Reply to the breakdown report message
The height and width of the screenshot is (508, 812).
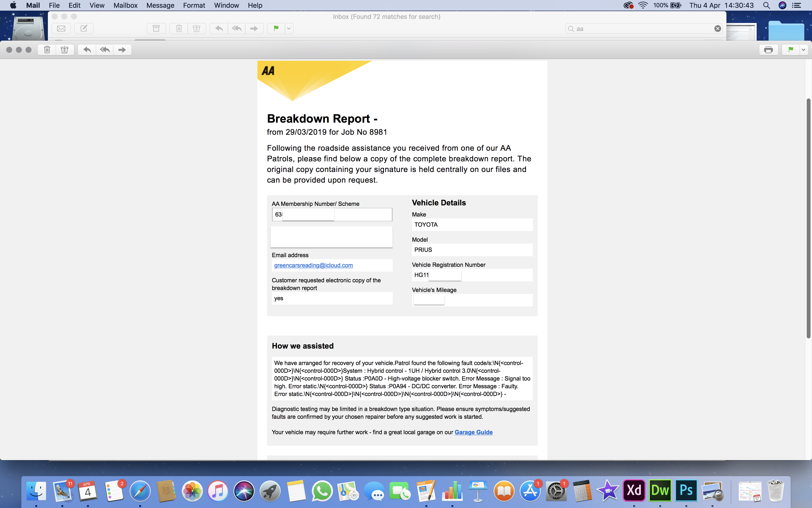[x=87, y=50]
